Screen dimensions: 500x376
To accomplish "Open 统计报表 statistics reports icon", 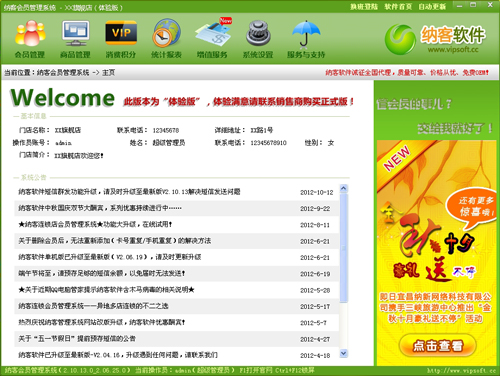I will coord(166,39).
